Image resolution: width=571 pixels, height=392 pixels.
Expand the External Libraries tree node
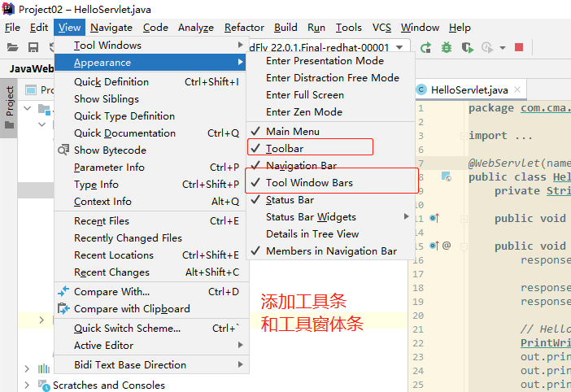[27, 368]
